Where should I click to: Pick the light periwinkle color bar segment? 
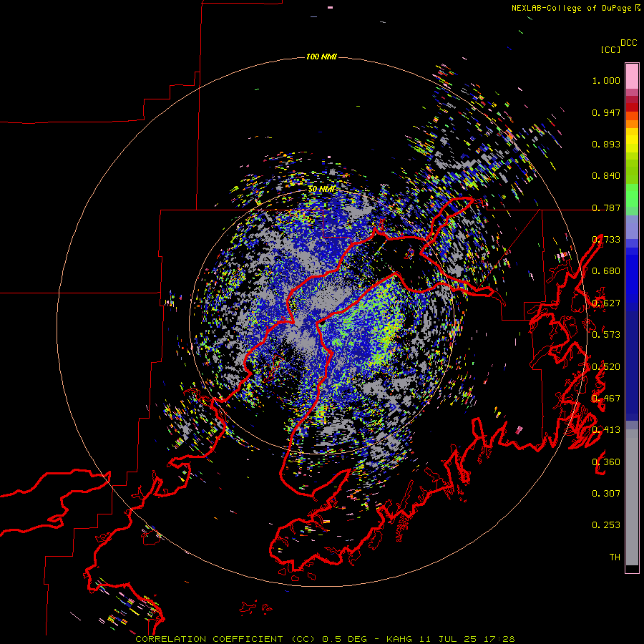(x=632, y=227)
